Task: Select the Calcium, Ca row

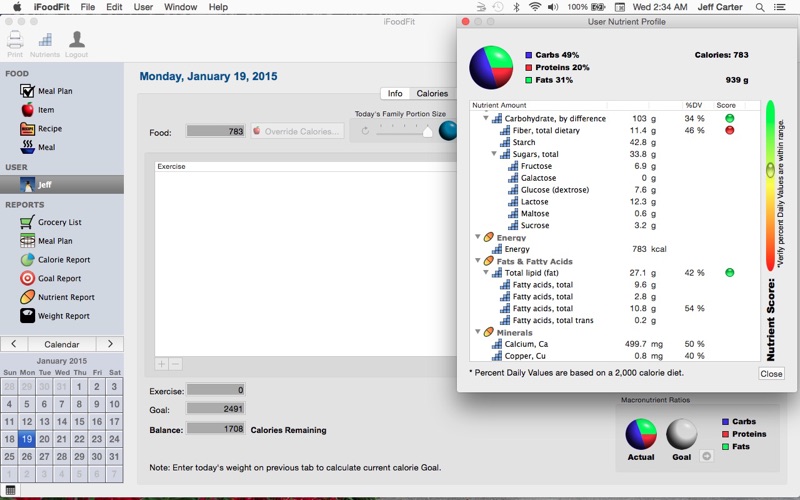Action: (615, 344)
